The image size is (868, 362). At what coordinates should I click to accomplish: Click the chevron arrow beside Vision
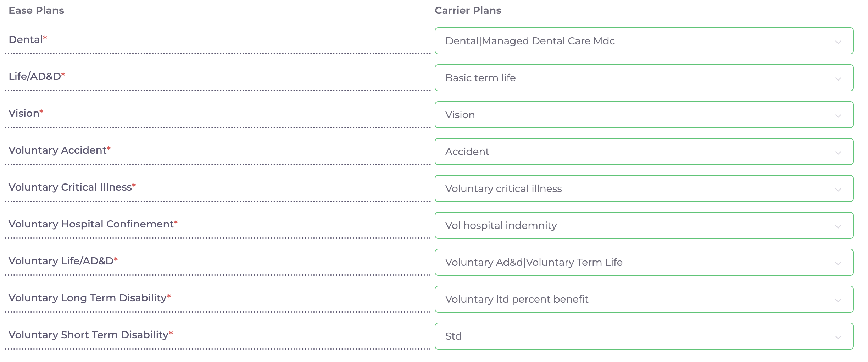tap(838, 116)
